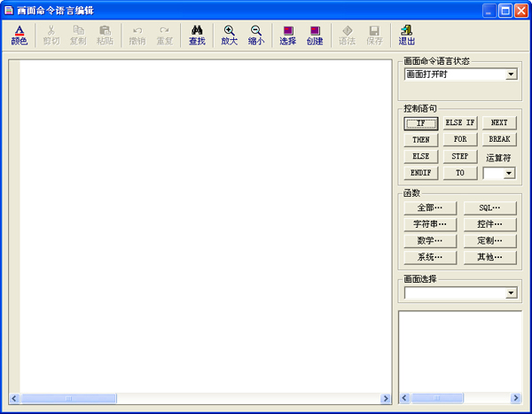This screenshot has height=414, width=532.
Task: Click the 缩小 zoom out icon
Action: (x=256, y=35)
